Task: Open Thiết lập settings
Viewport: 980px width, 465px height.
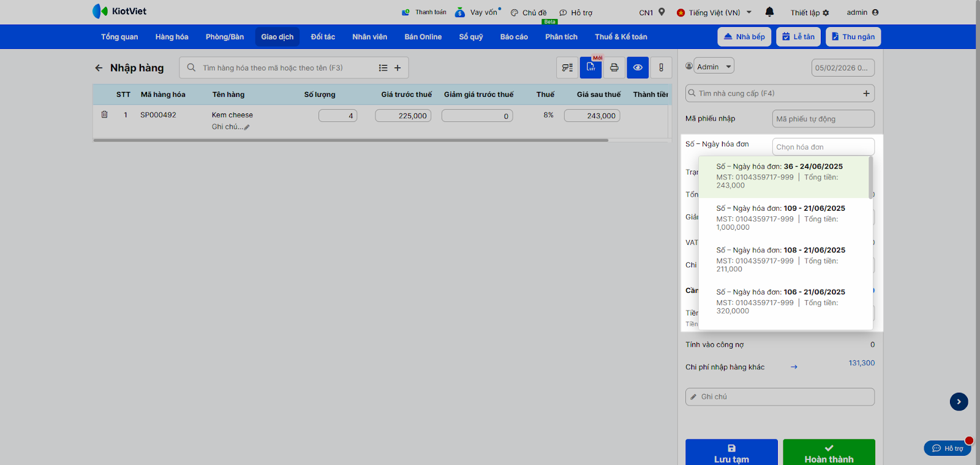Action: click(x=809, y=12)
